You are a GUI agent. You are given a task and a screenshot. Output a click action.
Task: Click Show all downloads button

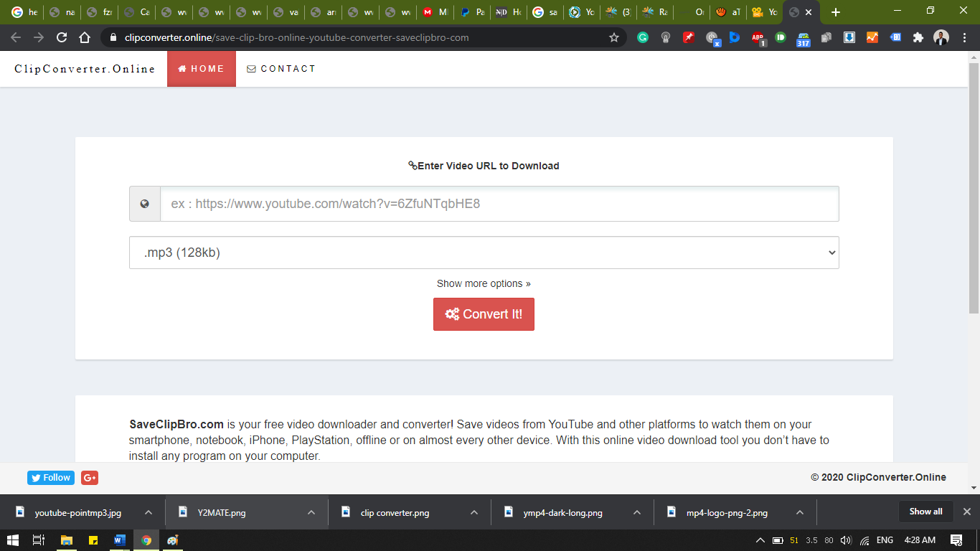click(926, 512)
